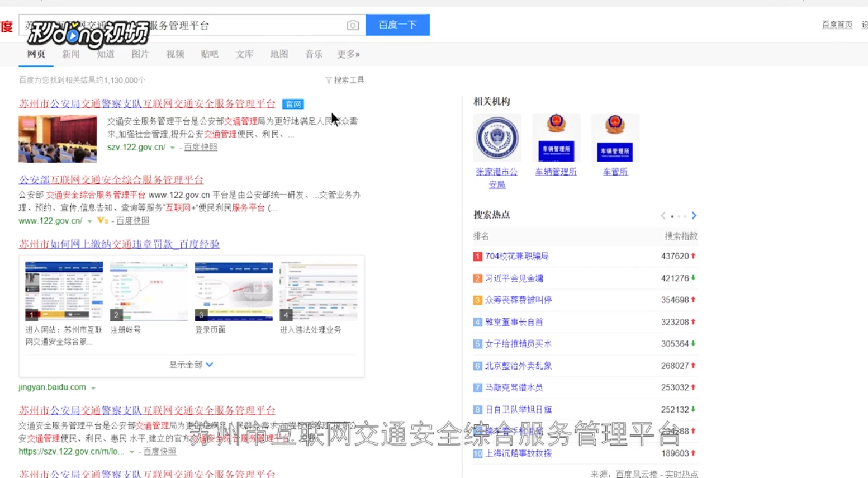Open the conference hall result thumbnail
Viewport: 868px width, 478px height.
[58, 139]
